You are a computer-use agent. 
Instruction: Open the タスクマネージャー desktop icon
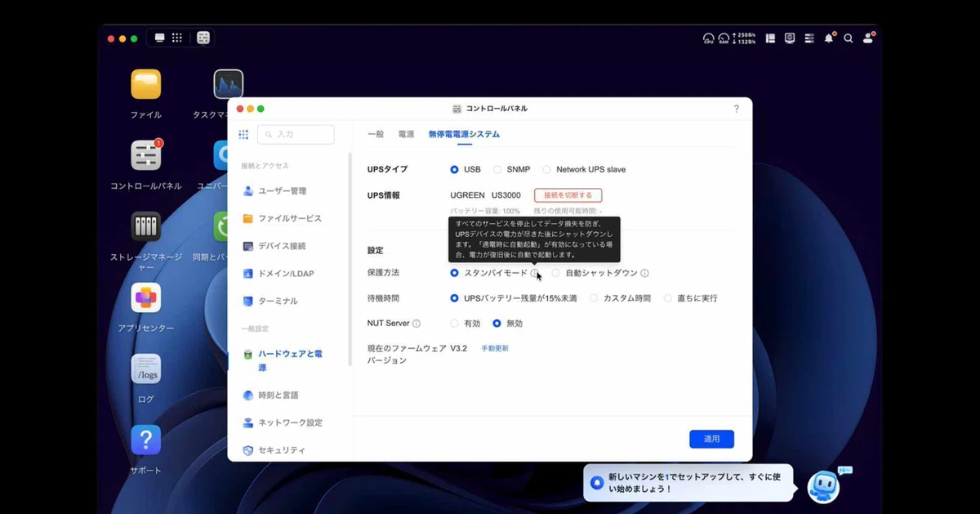228,84
